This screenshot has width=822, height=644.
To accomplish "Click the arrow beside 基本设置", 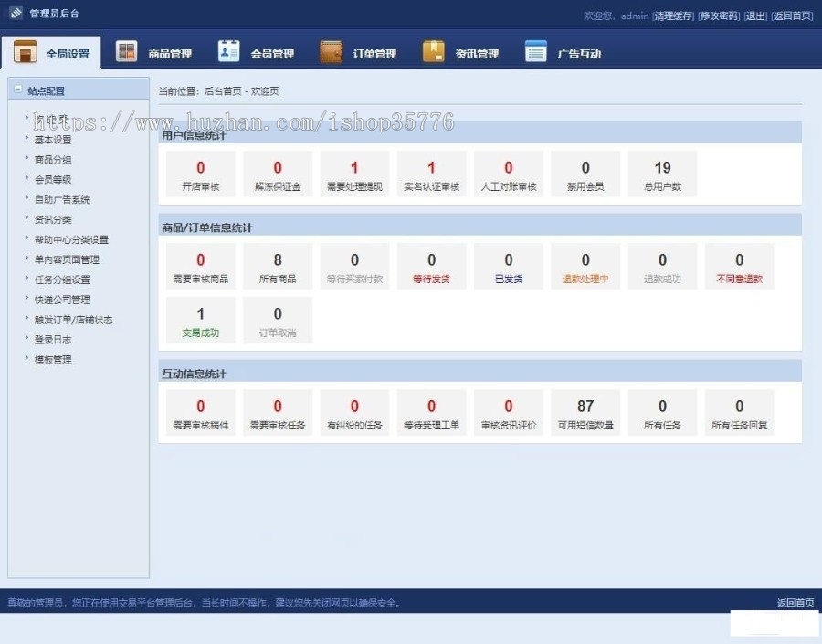I will click(26, 138).
